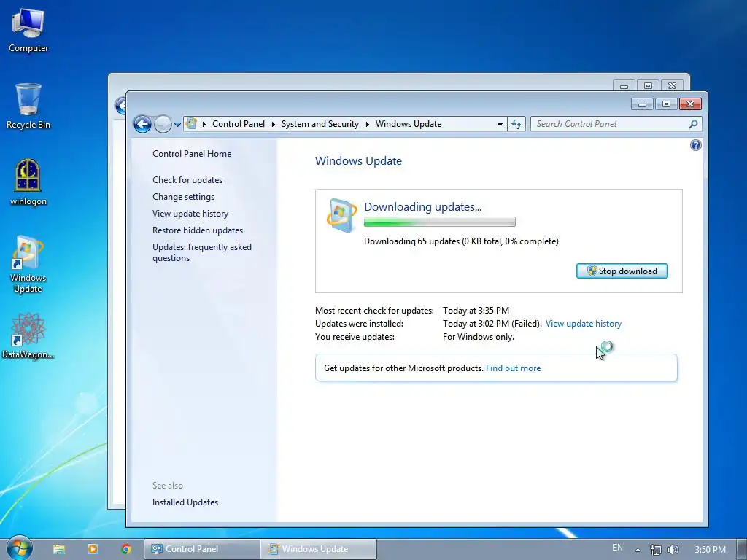The image size is (747, 560).
Task: Click the Back navigation arrow
Action: (x=142, y=124)
